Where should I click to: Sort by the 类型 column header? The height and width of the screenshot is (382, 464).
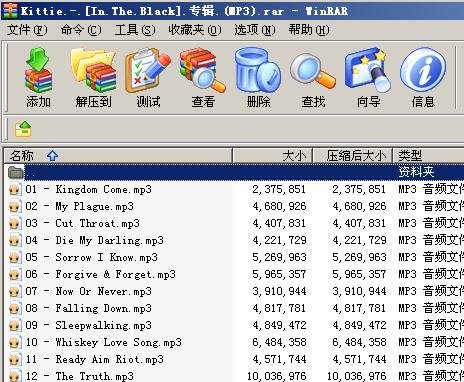pyautogui.click(x=429, y=156)
